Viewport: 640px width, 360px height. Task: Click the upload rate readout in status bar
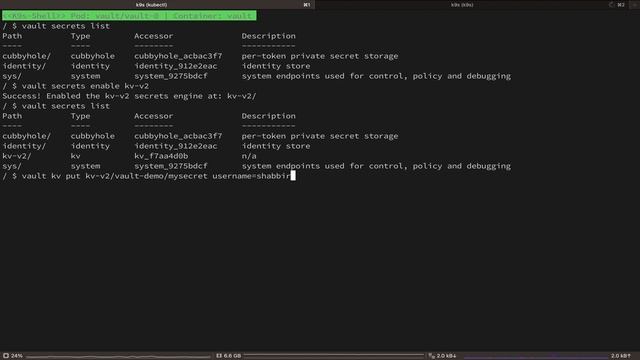point(621,356)
